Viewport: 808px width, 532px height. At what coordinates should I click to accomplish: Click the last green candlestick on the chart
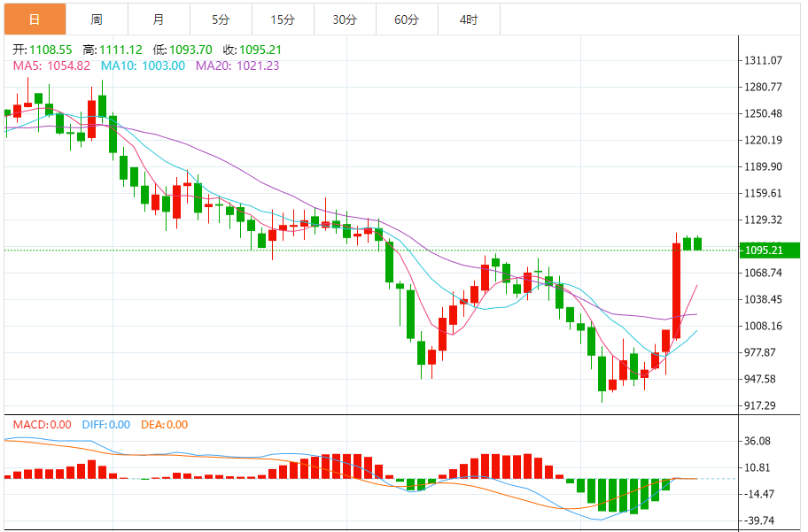coord(698,243)
